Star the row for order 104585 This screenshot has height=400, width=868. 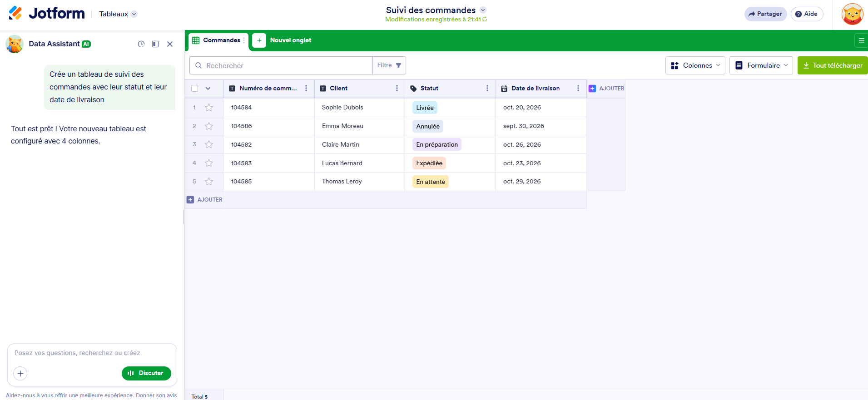click(209, 182)
